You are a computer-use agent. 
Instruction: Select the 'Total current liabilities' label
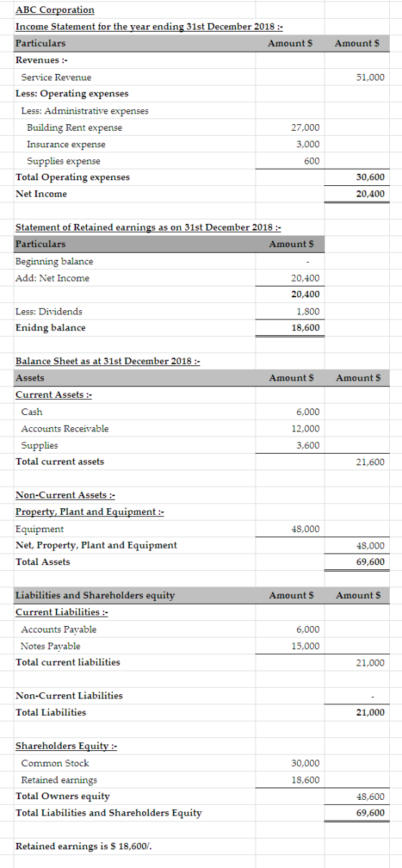pyautogui.click(x=67, y=663)
